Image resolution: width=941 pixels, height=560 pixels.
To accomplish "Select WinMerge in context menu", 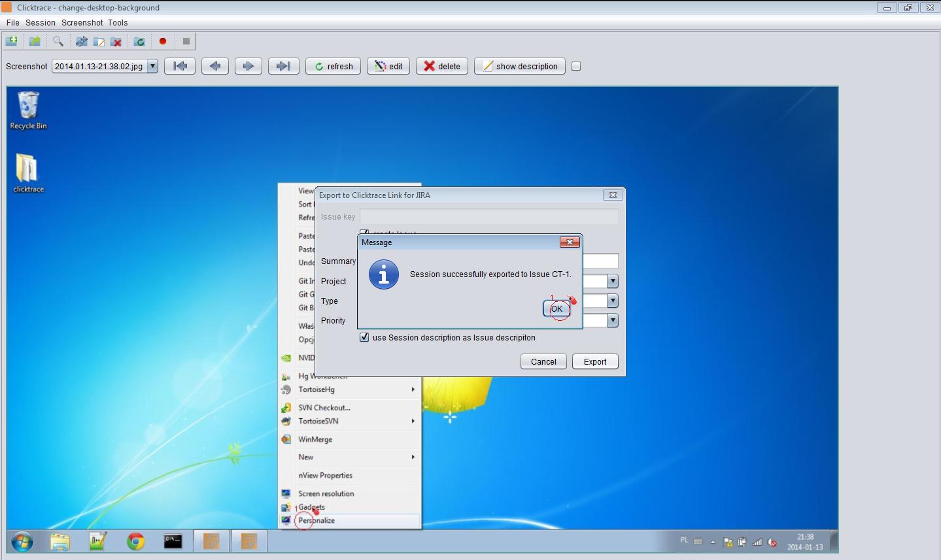I will tap(350, 440).
